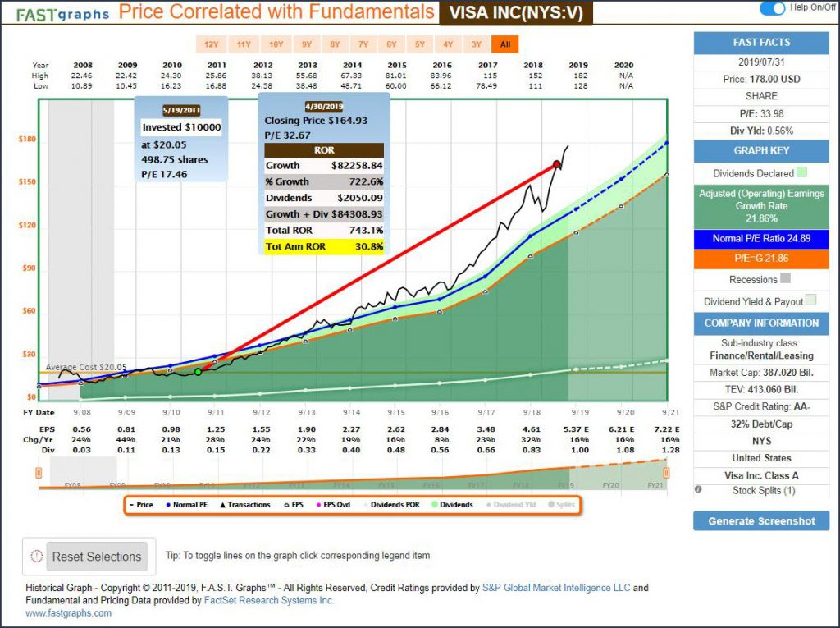Click the Stock Splits info icon
Image resolution: width=840 pixels, height=628 pixels.
pos(698,491)
